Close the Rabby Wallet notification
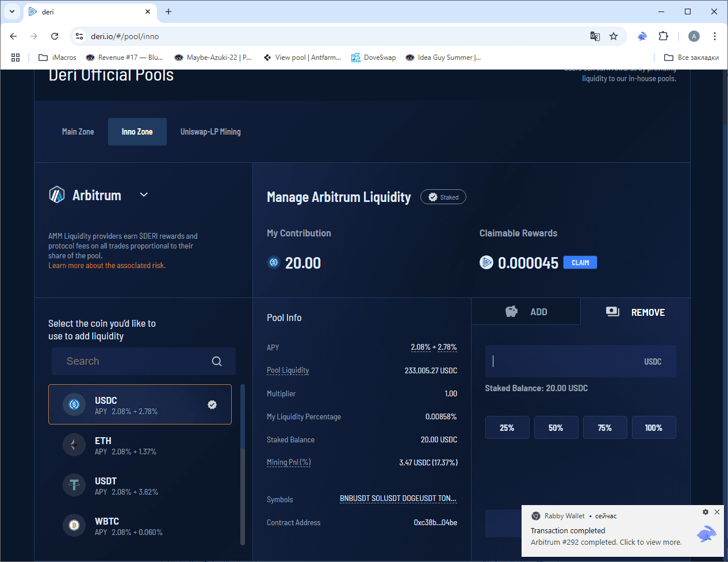Image resolution: width=728 pixels, height=562 pixels. (x=717, y=512)
